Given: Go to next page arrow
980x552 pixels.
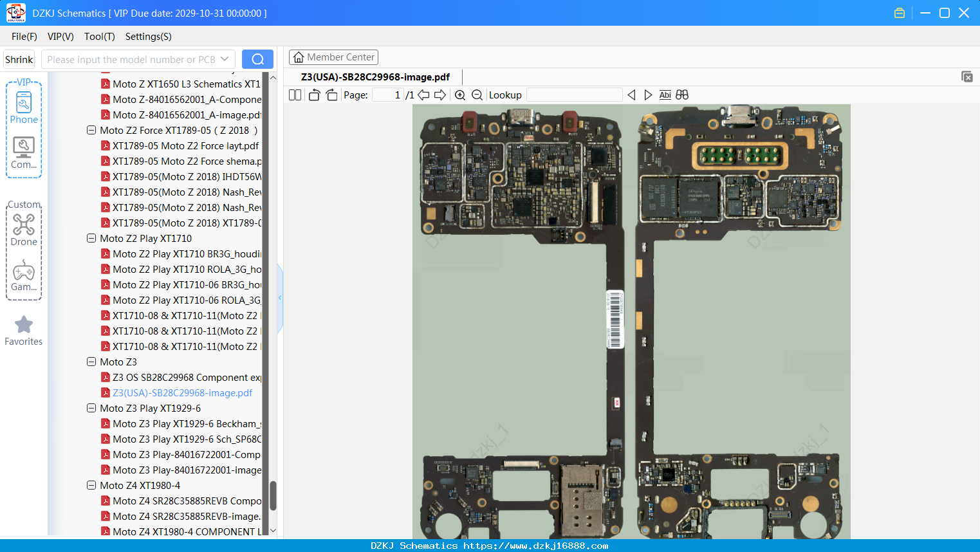Looking at the screenshot, I should pyautogui.click(x=440, y=95).
